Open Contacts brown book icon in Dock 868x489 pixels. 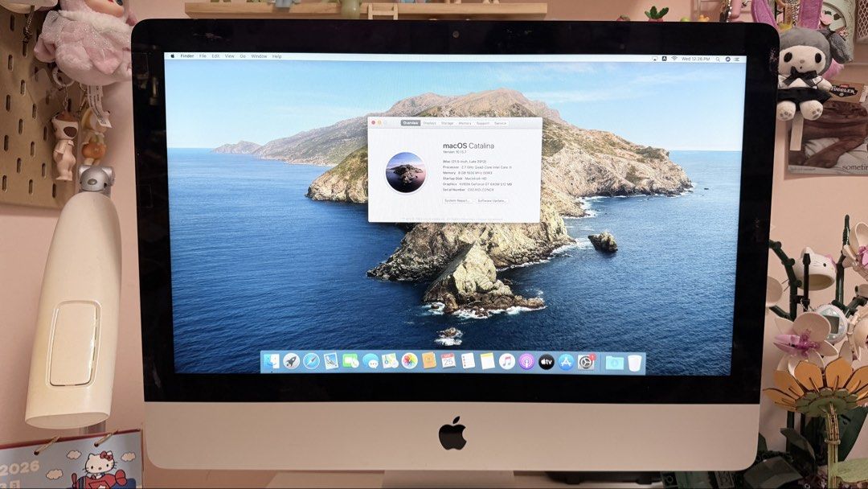(429, 362)
